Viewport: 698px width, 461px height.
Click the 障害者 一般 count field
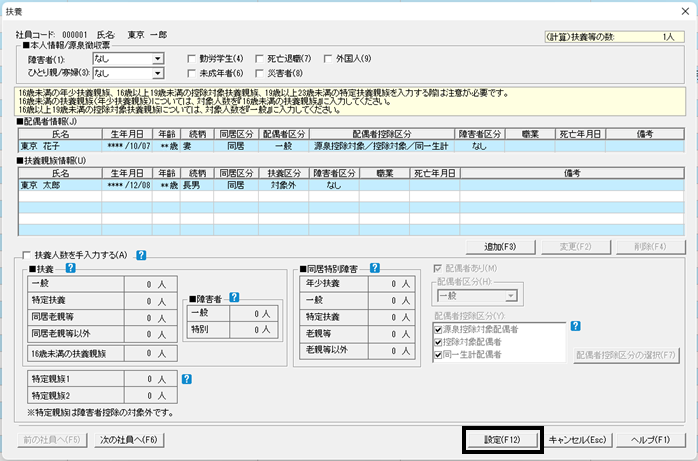(254, 314)
